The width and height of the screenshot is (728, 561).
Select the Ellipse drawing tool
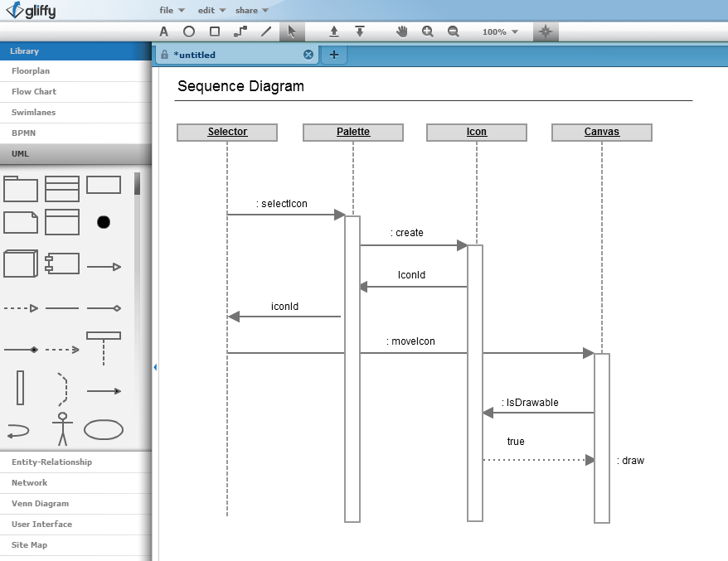coord(188,31)
